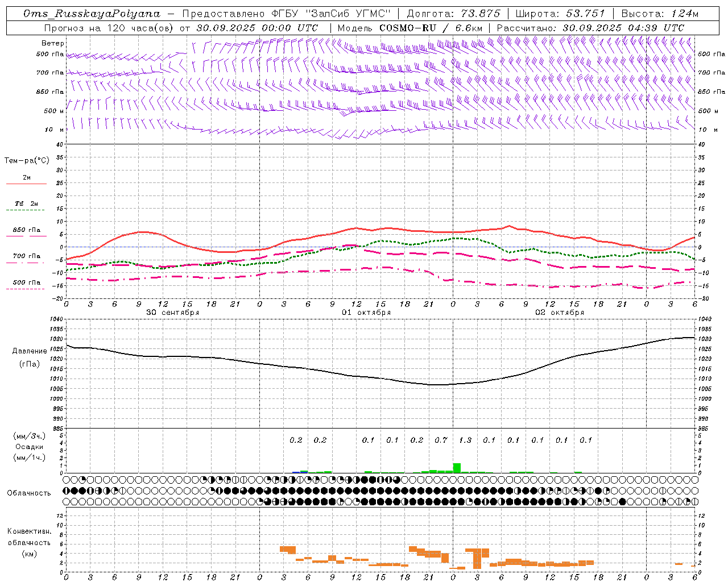Image resolution: width=728 pixels, height=582 pixels.
Task: Click the (км) unit under convective cloudiness
Action: pos(29,554)
